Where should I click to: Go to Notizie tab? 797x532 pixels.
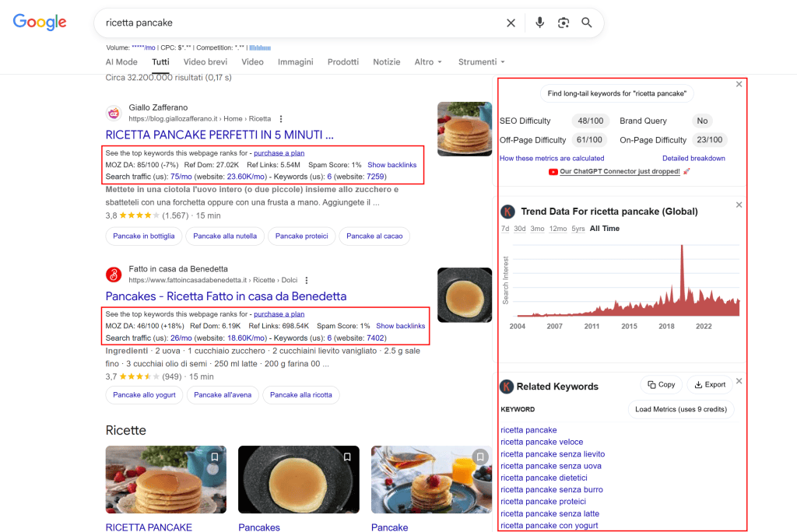387,62
